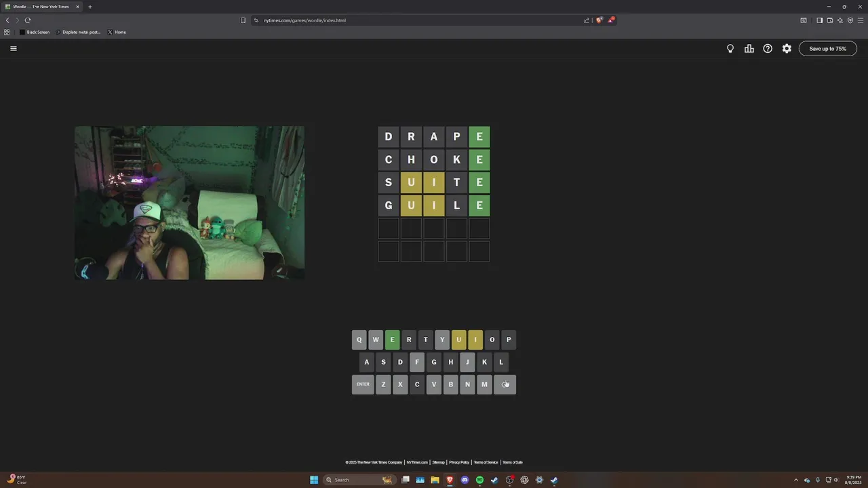The height and width of the screenshot is (488, 868).
Task: Click the X key on Wordle keyboard
Action: (x=400, y=384)
